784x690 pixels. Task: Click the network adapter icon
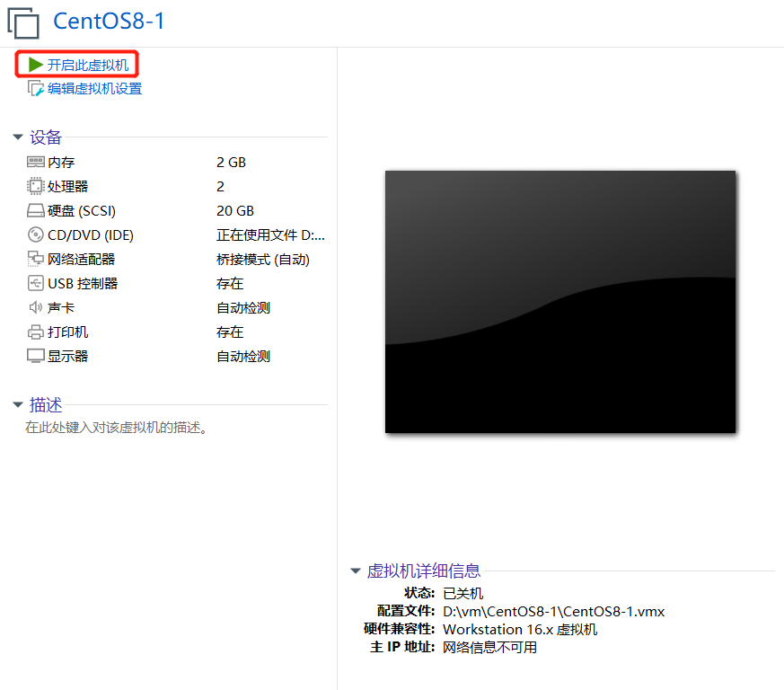[36, 259]
